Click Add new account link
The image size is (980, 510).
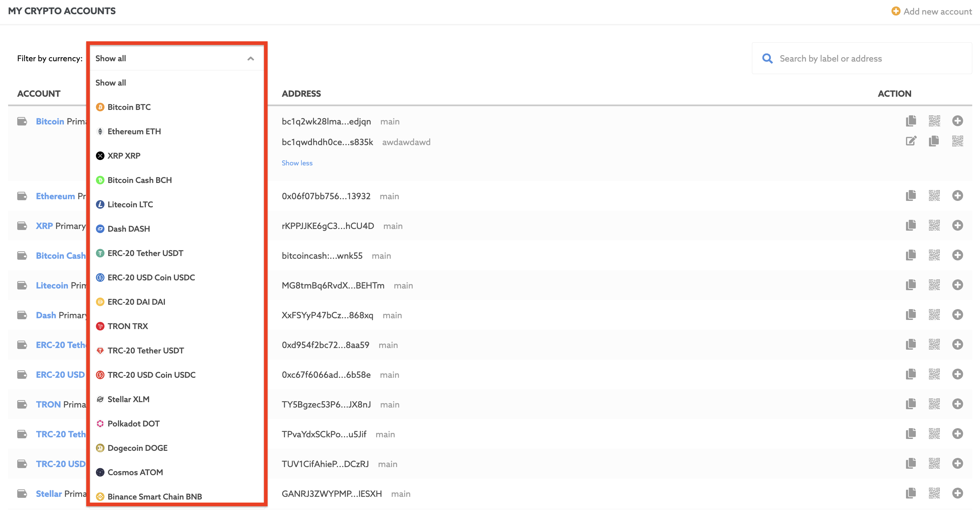pos(932,11)
